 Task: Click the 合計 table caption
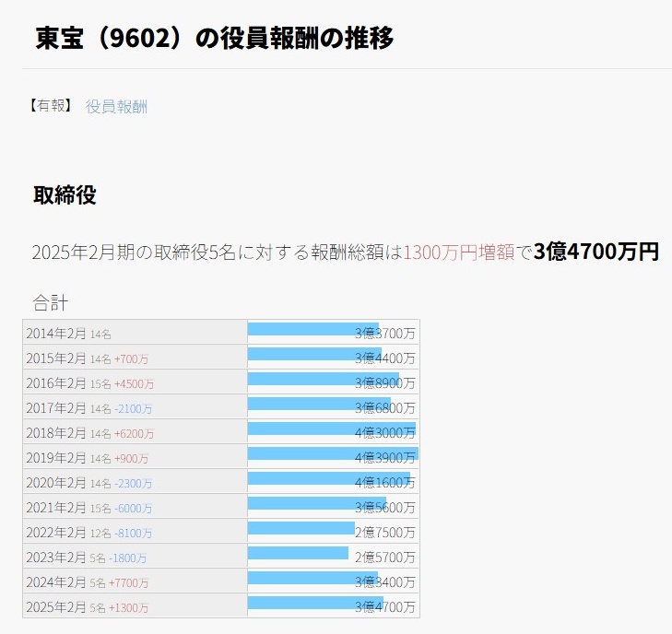[50, 303]
